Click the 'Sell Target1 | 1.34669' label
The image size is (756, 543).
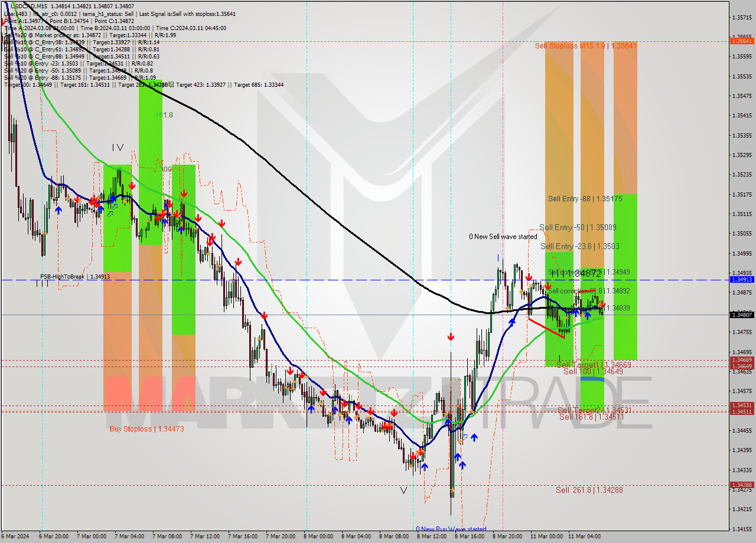pyautogui.click(x=594, y=365)
